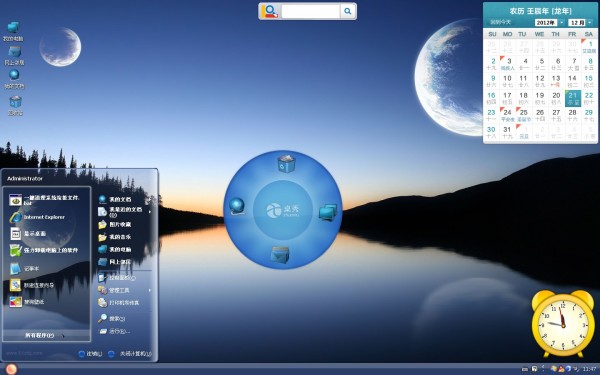
Task: Expand the recent documents submenu arrow
Action: click(150, 212)
